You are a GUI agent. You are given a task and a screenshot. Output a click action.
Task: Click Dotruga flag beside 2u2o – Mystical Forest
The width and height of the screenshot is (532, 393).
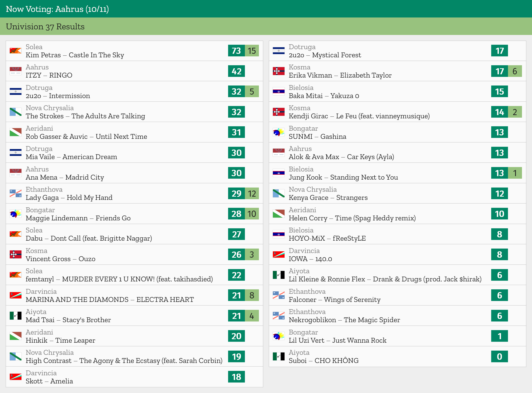[x=279, y=51]
